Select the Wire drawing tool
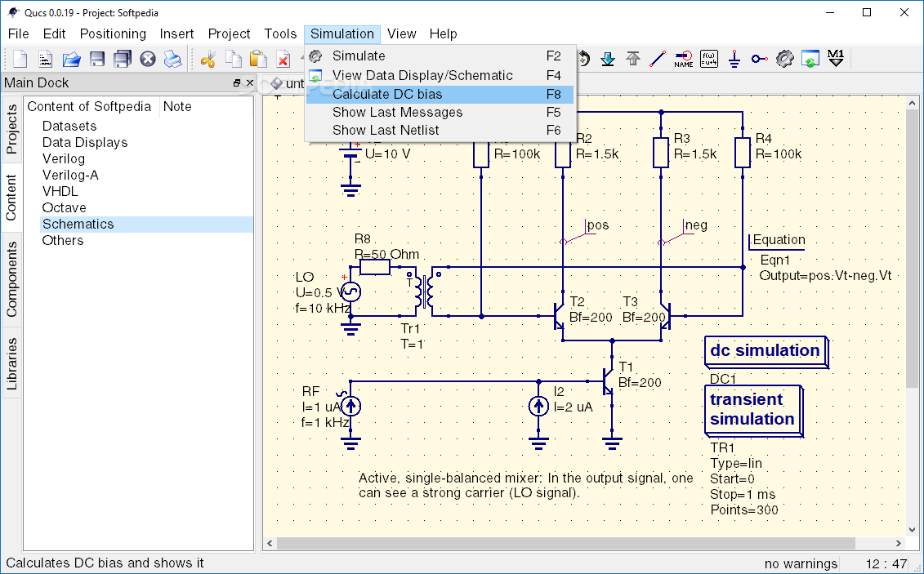The width and height of the screenshot is (924, 574). [658, 59]
